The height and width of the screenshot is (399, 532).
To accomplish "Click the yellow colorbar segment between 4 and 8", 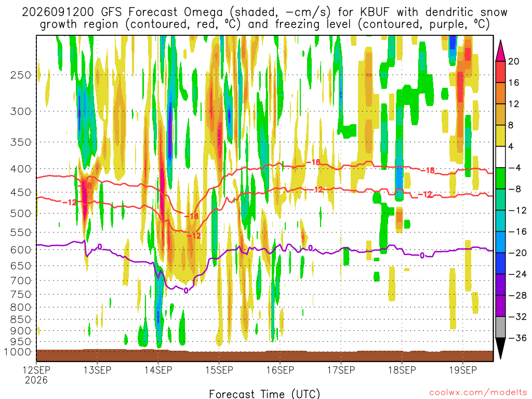I will 500,136.
